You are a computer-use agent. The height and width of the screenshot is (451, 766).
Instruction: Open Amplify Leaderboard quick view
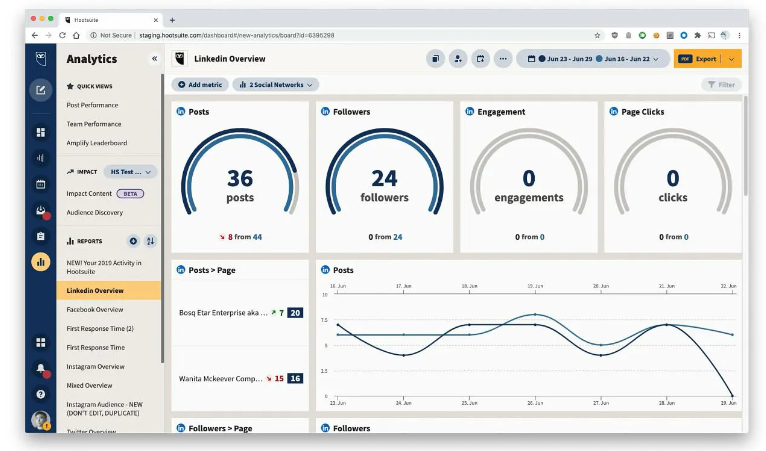97,143
